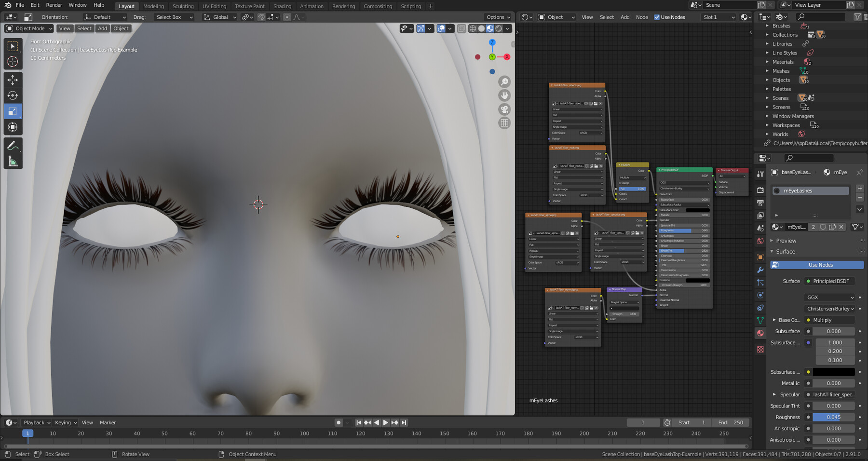Switch to the UV Editing workspace tab
The width and height of the screenshot is (868, 461).
(214, 6)
